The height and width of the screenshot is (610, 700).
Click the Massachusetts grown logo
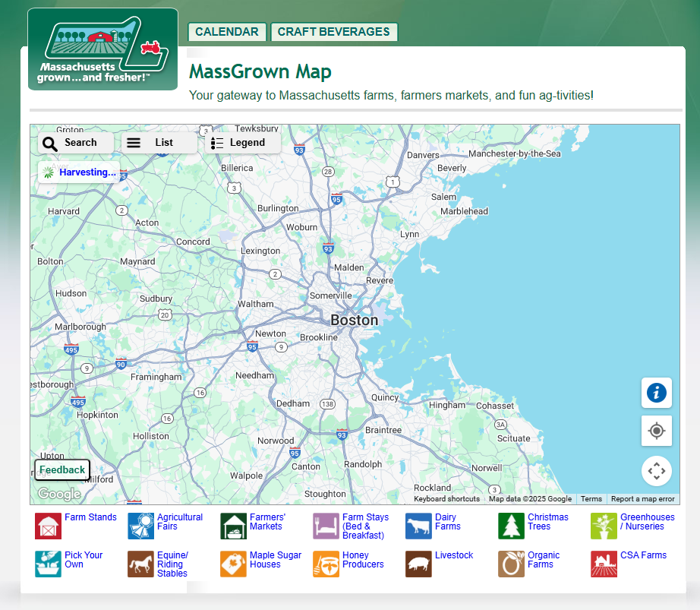(102, 49)
